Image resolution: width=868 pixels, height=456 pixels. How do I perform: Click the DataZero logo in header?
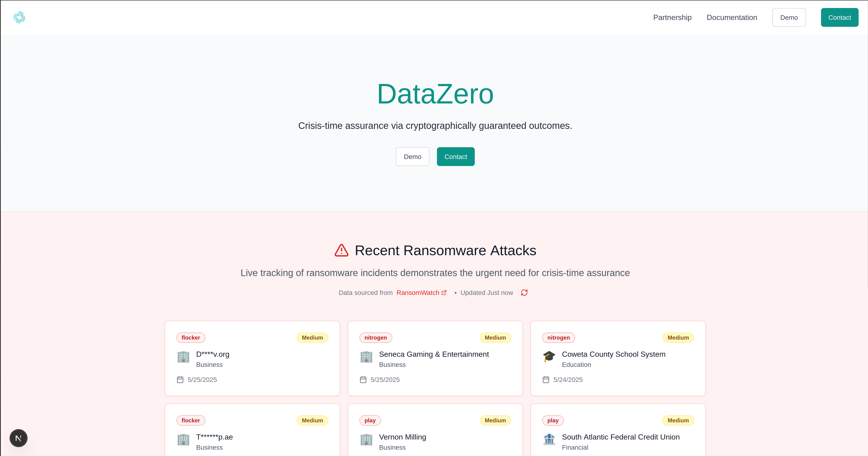[19, 18]
